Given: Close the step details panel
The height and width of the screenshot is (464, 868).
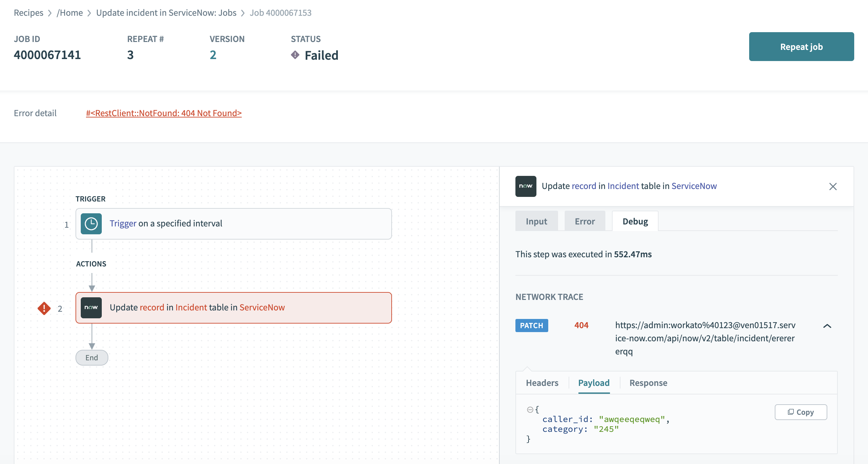Looking at the screenshot, I should tap(833, 186).
